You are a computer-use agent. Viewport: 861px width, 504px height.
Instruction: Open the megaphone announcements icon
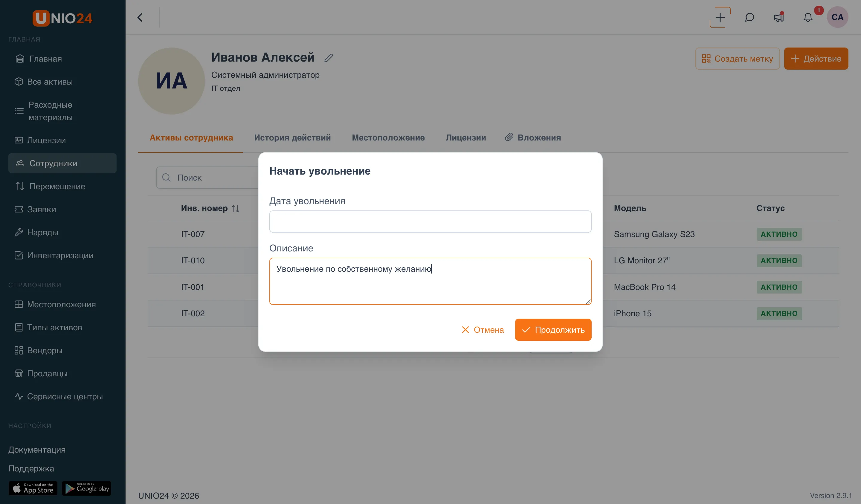779,17
